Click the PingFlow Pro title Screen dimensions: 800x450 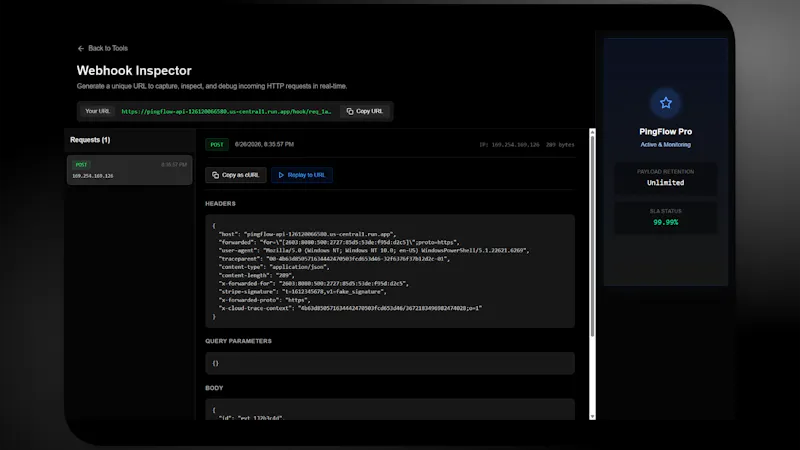[x=665, y=132]
